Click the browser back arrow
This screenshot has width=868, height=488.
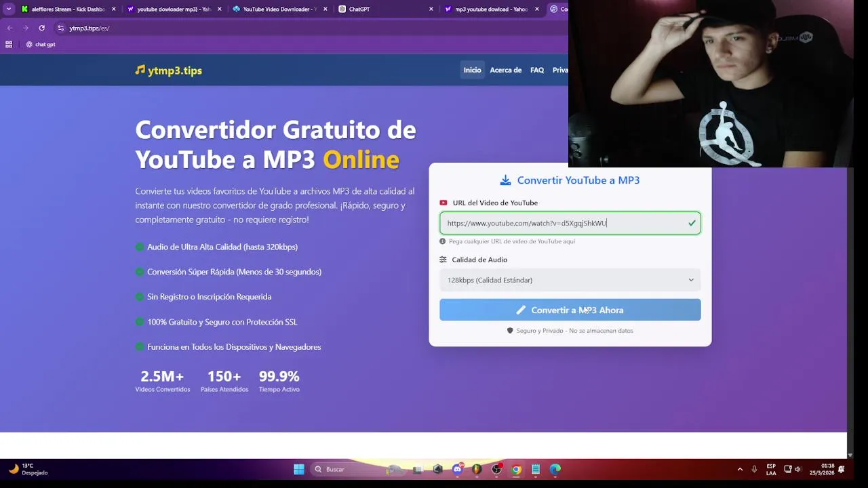click(9, 28)
